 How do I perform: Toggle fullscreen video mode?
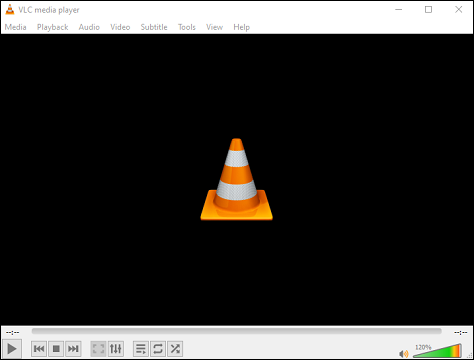tap(98, 349)
